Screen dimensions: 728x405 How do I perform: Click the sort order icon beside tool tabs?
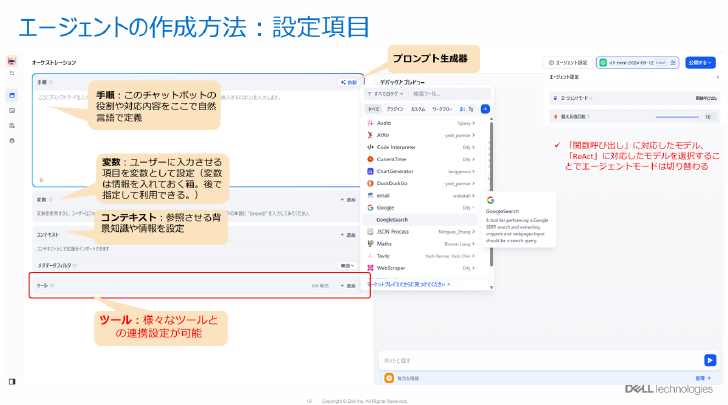point(462,109)
